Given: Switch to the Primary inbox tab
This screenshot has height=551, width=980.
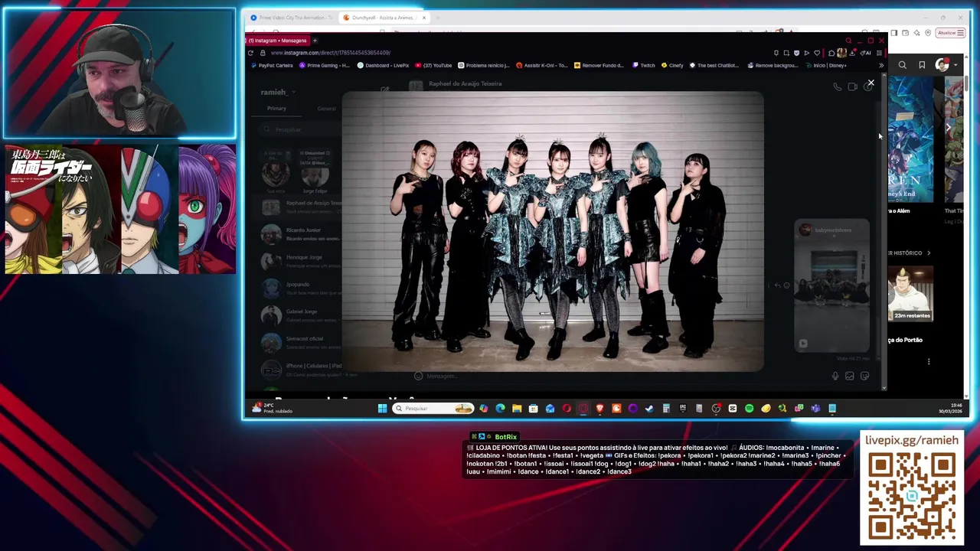Looking at the screenshot, I should (x=276, y=109).
